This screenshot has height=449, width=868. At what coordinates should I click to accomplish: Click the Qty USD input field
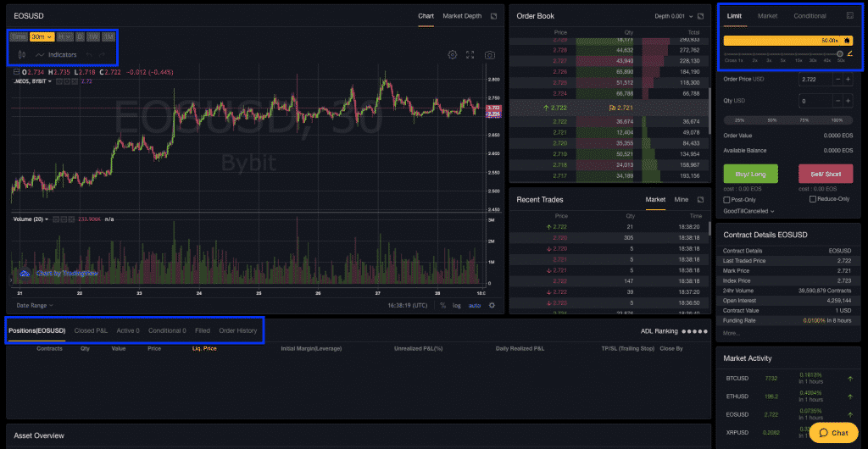coord(815,101)
